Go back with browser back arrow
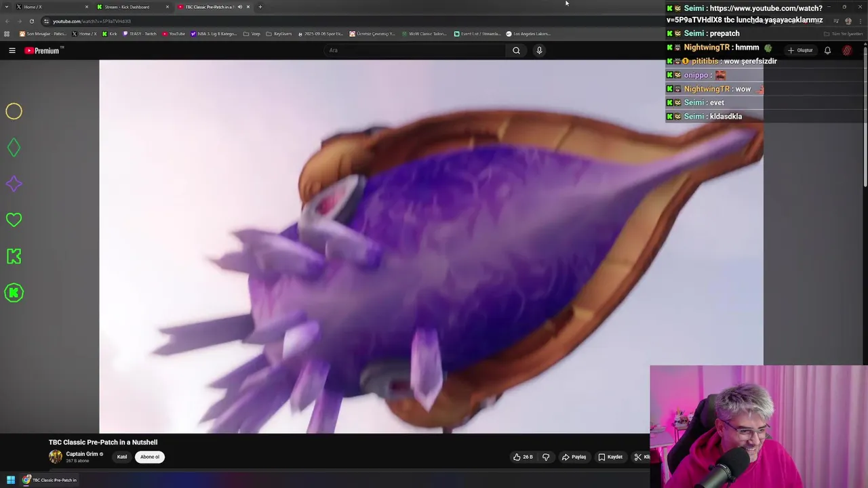The image size is (868, 488). point(7,21)
